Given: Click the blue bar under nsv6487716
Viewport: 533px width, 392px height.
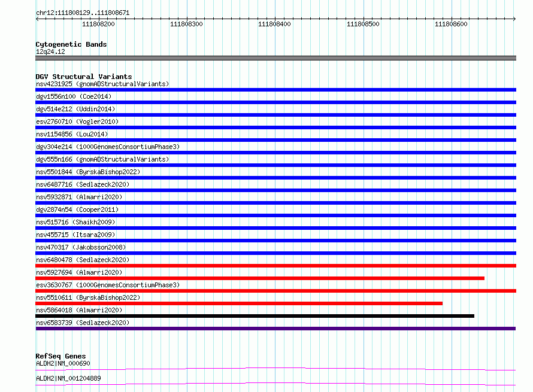Looking at the screenshot, I should click(275, 190).
